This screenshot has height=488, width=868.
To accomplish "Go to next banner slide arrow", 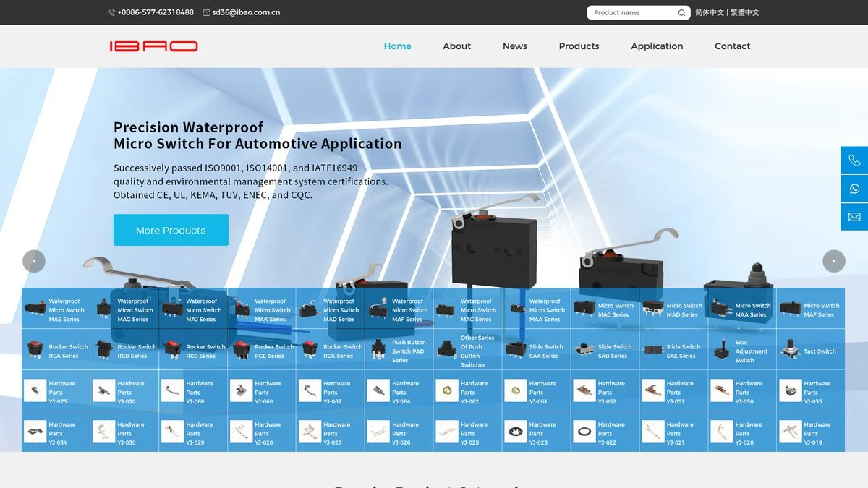I will (x=834, y=261).
